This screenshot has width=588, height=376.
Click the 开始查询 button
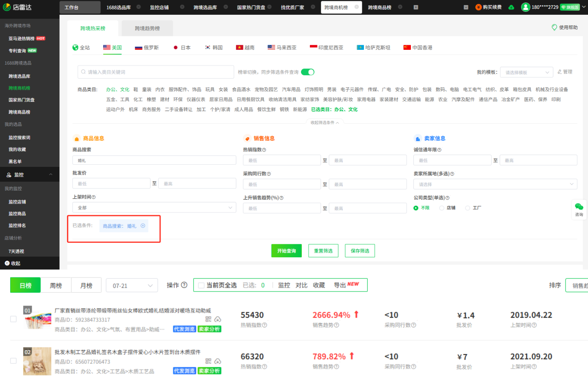[287, 251]
